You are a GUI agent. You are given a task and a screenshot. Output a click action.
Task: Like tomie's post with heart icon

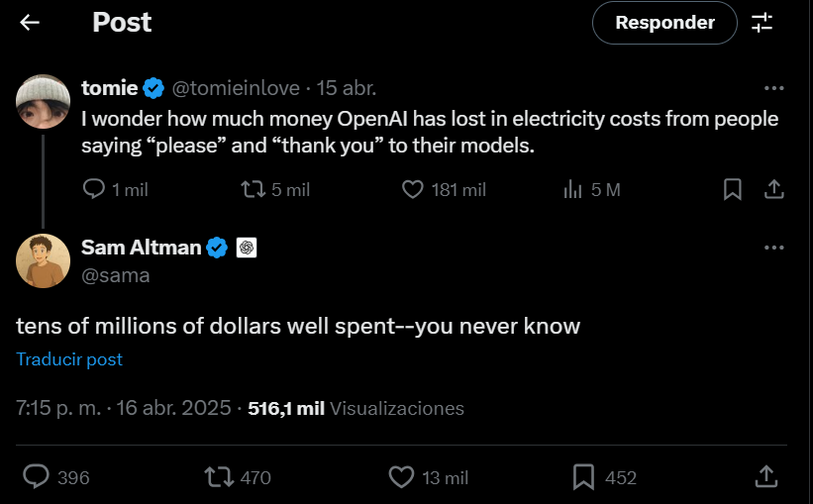coord(413,189)
